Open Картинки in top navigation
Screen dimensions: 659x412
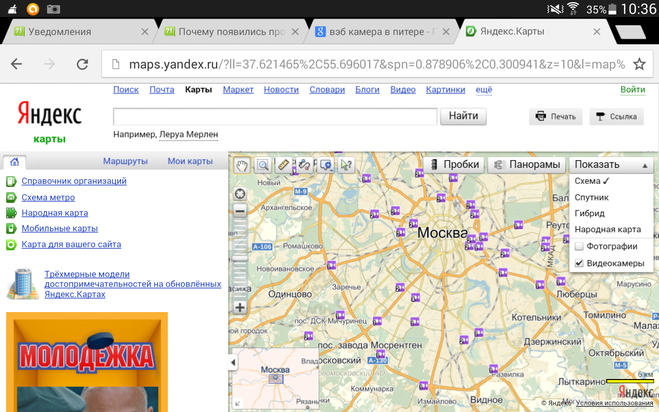click(445, 90)
